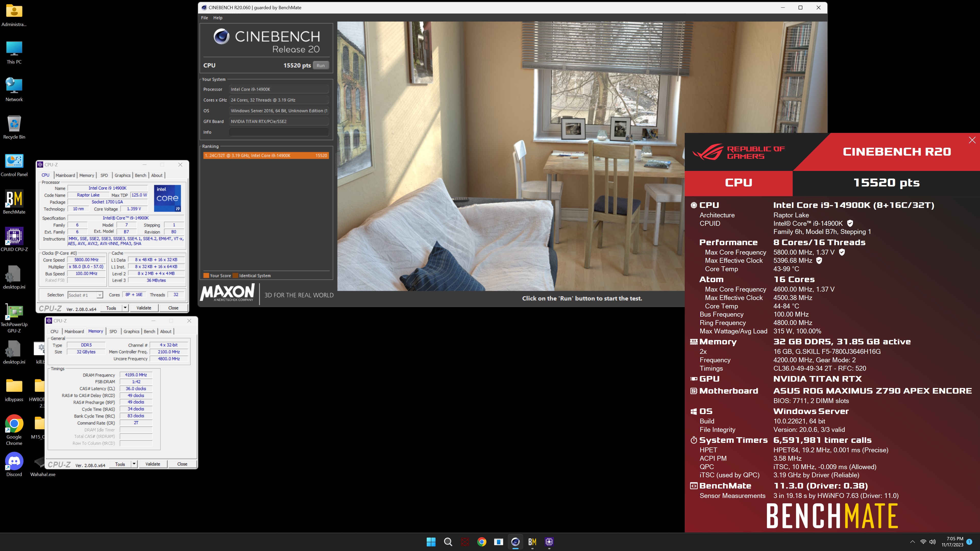The image size is (980, 551).
Task: Open Discord desktop shortcut
Action: 14,464
